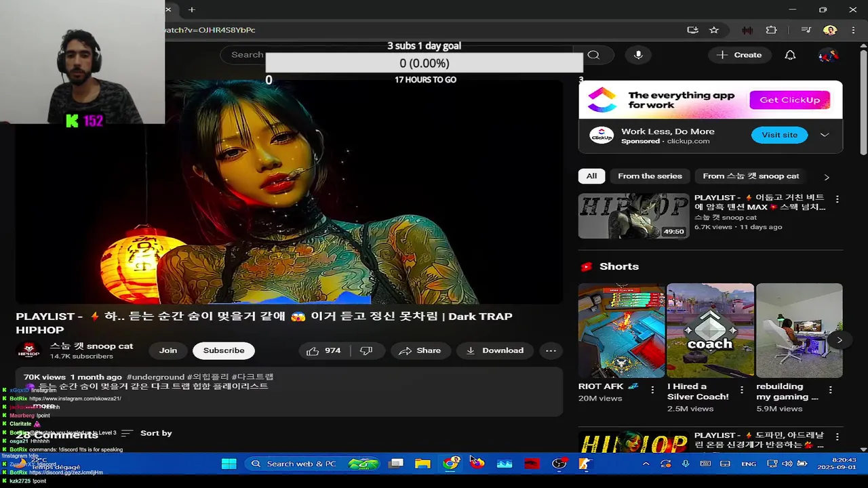Show hidden system tray icons

coord(646,464)
